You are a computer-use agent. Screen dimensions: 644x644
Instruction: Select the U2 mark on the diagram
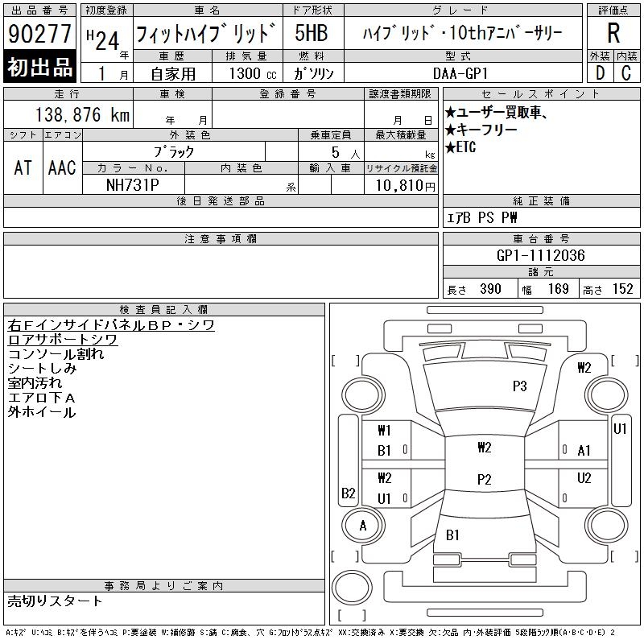point(584,477)
